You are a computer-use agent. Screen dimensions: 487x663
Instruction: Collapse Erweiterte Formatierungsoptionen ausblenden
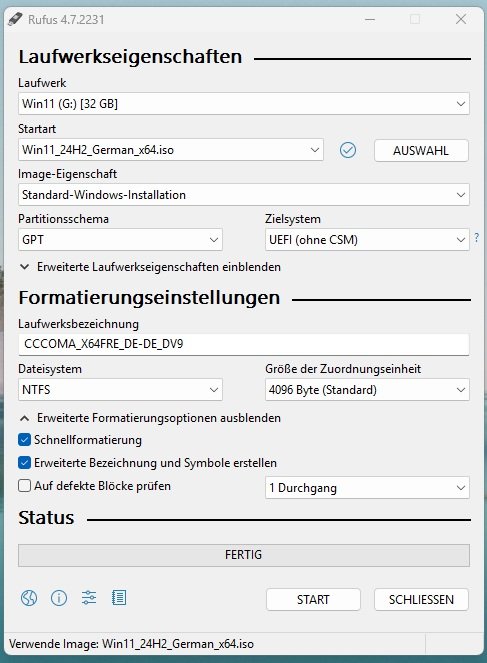point(150,418)
